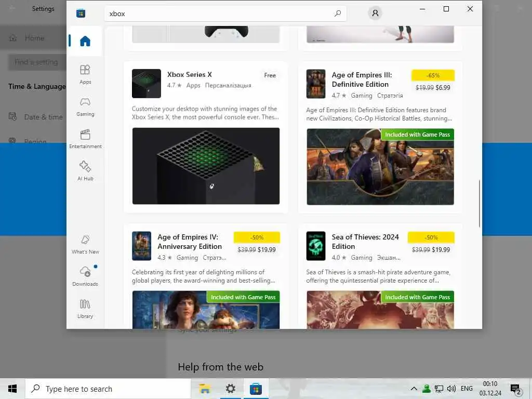The image size is (532, 399).
Task: Open the Downloads page
Action: [x=85, y=276]
